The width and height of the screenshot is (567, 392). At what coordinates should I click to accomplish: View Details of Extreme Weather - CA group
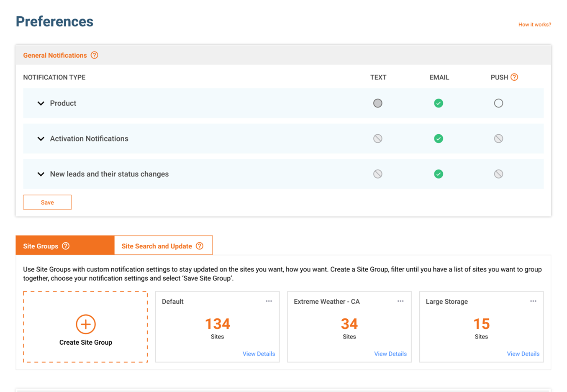390,354
